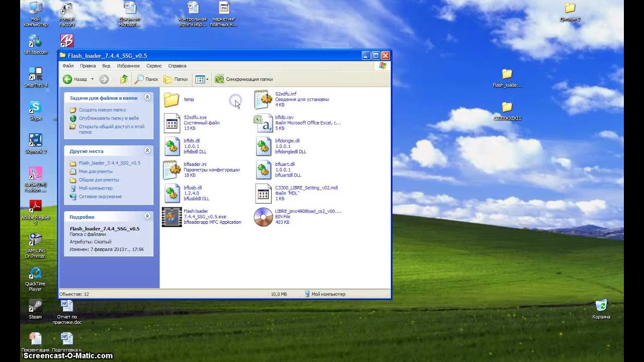This screenshot has height=362, width=644.
Task: Select the C3300_LIBRE_Setting_v02.mdl file icon
Action: pyautogui.click(x=263, y=194)
